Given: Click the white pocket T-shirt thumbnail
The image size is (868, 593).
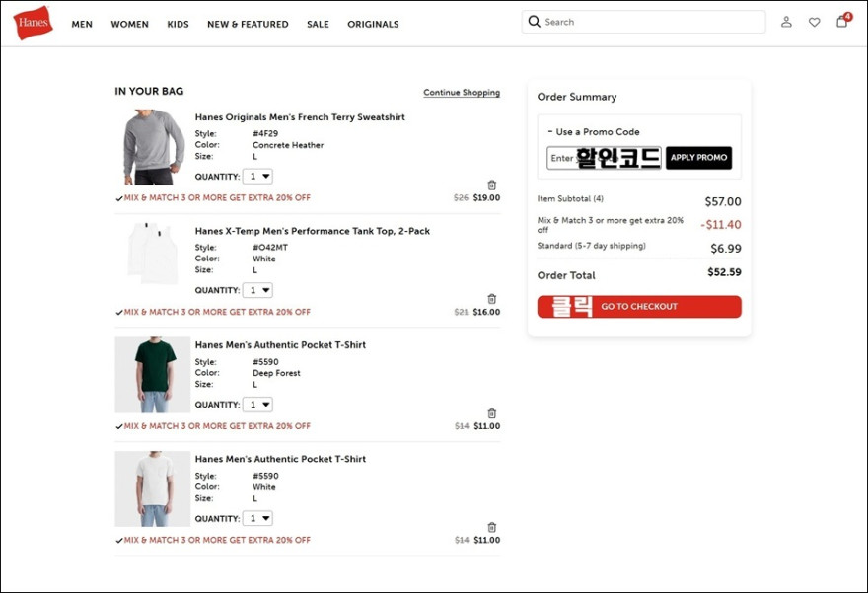Looking at the screenshot, I should (153, 489).
